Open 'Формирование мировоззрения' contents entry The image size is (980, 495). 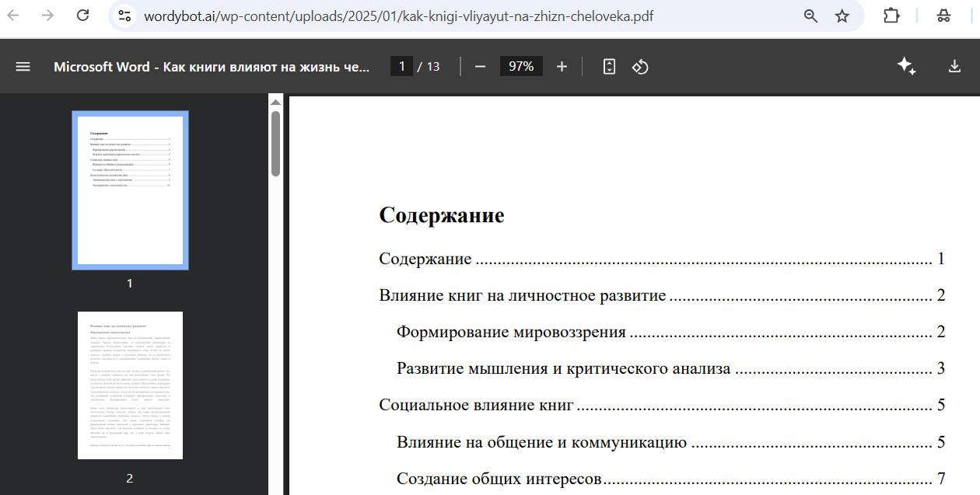670,332
